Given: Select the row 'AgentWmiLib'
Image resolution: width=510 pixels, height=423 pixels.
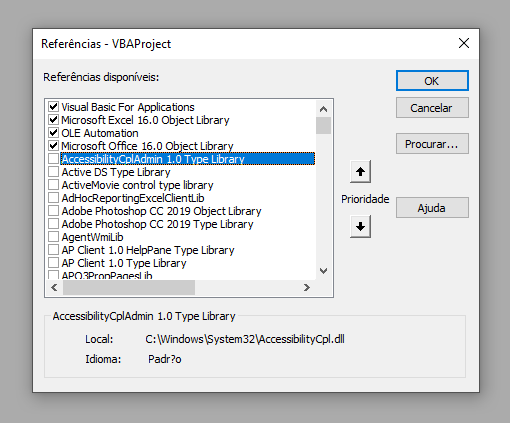Looking at the screenshot, I should (92, 237).
